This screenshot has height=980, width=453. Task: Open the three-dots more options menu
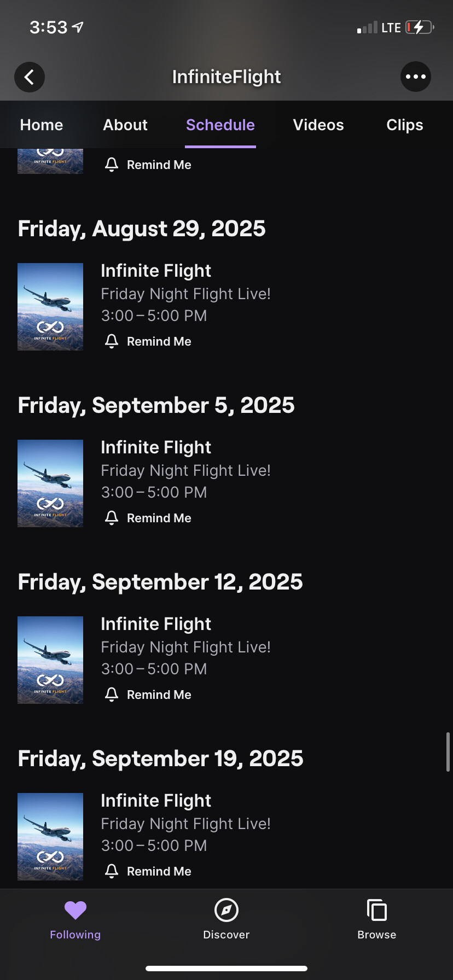pyautogui.click(x=416, y=77)
